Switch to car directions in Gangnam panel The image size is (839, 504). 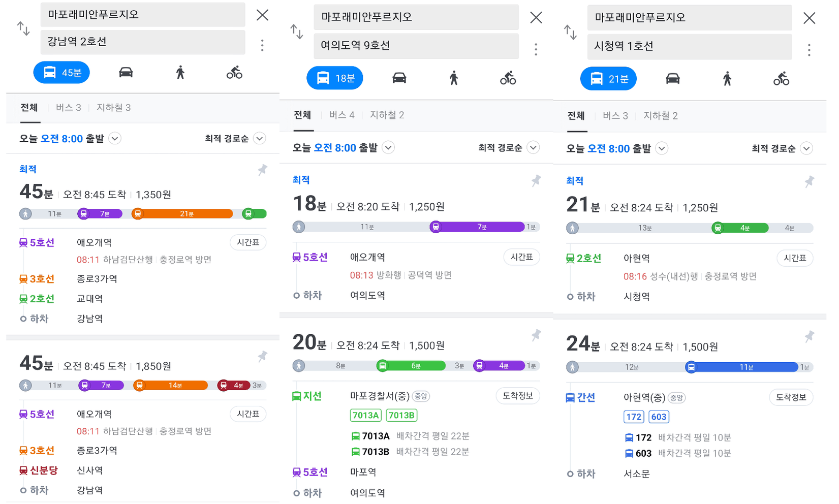click(126, 73)
